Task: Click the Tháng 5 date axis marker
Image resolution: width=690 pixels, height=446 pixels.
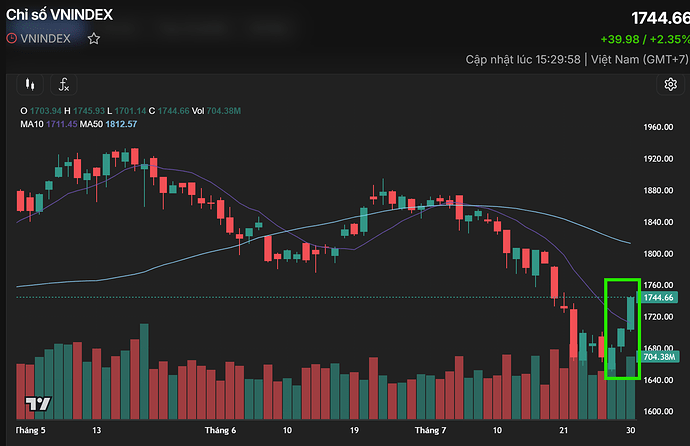Action: pyautogui.click(x=30, y=430)
